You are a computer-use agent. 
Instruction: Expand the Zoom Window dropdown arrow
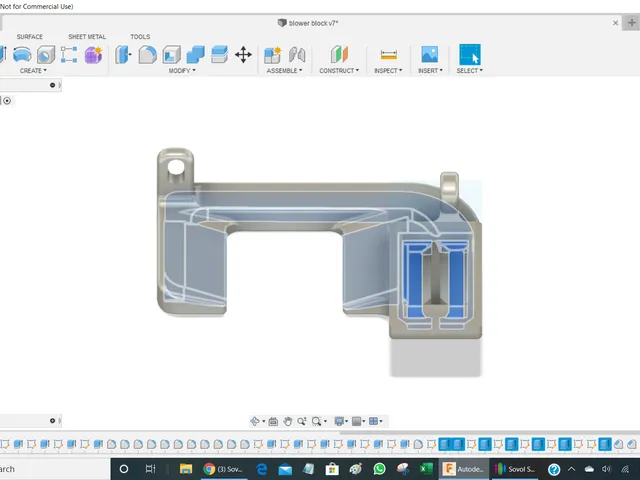pyautogui.click(x=325, y=421)
